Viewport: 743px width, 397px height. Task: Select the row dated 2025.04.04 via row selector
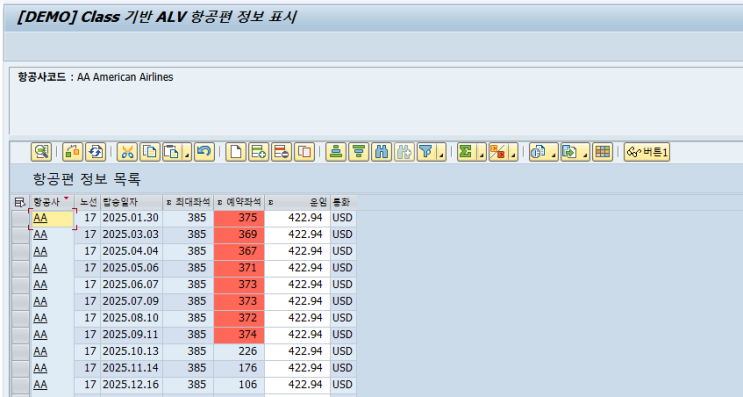coord(20,251)
